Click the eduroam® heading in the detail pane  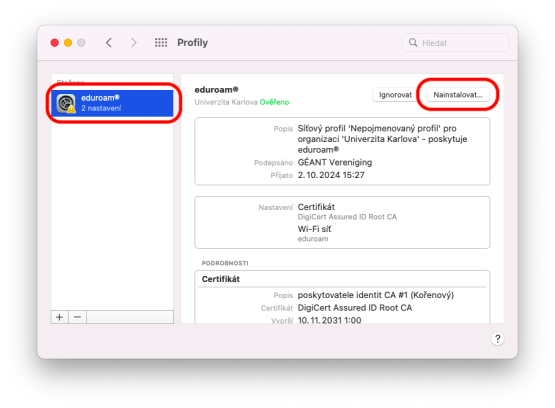point(216,90)
